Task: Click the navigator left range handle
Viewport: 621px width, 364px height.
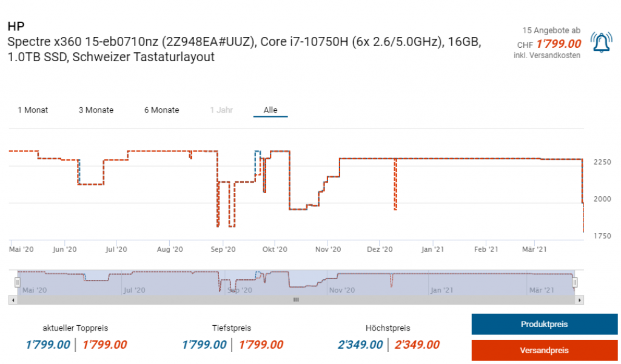Action: click(x=18, y=282)
